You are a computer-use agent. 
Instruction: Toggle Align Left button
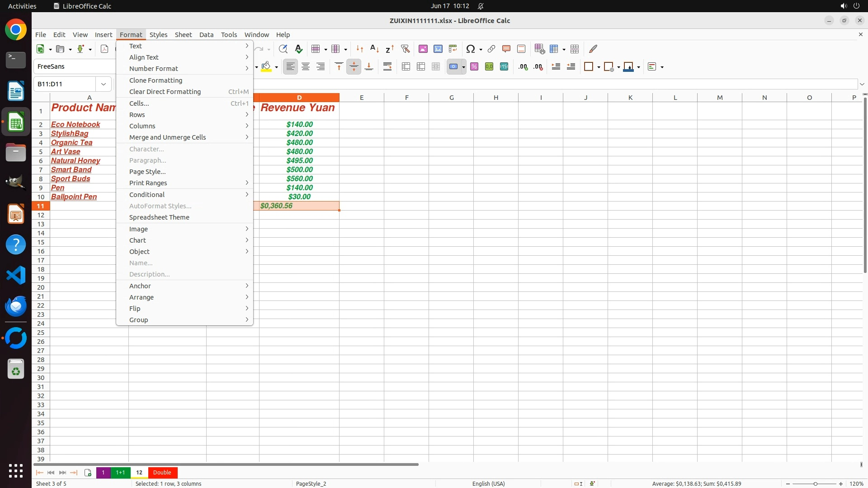pyautogui.click(x=290, y=67)
